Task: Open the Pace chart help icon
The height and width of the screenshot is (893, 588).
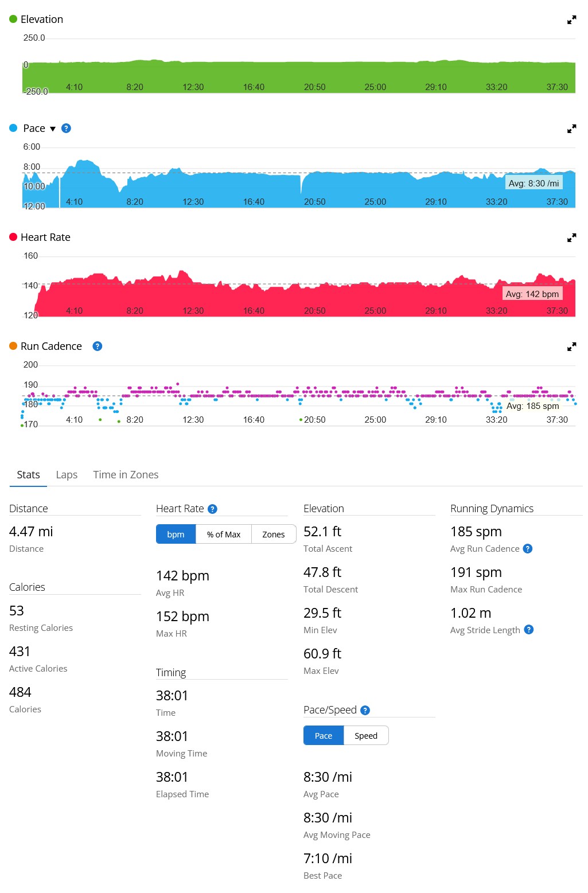Action: pos(66,128)
